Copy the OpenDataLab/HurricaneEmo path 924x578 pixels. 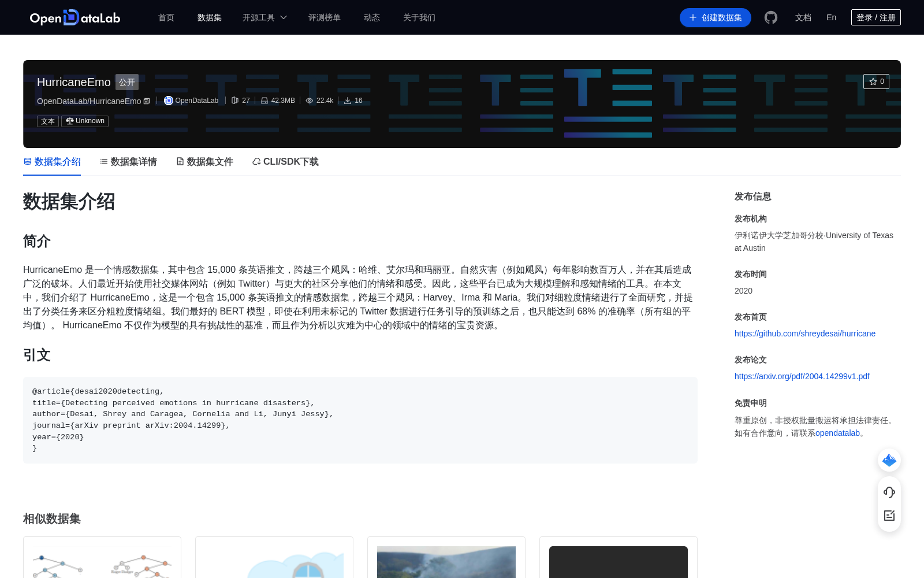pos(147,101)
